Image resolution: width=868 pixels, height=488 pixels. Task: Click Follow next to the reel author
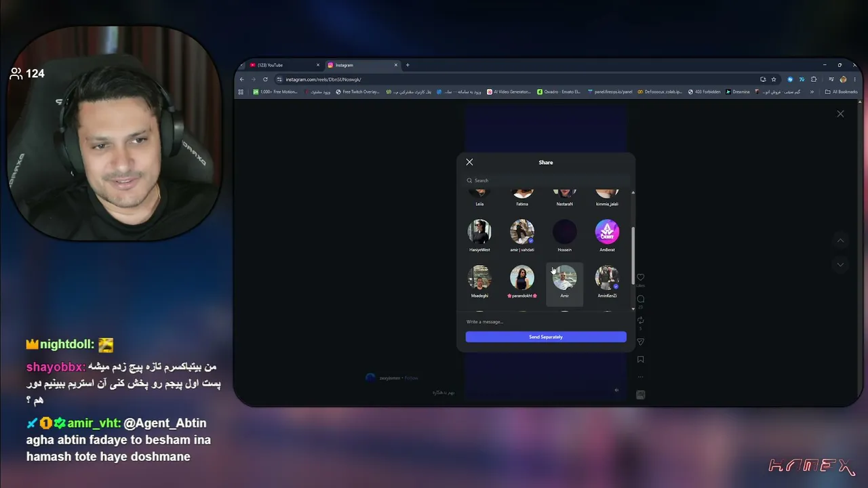coord(412,378)
